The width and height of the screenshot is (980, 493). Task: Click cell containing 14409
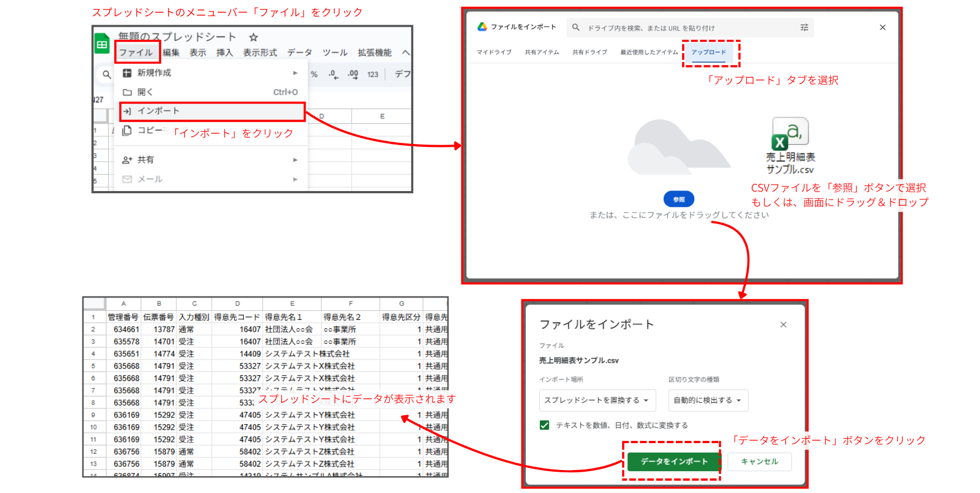(237, 354)
